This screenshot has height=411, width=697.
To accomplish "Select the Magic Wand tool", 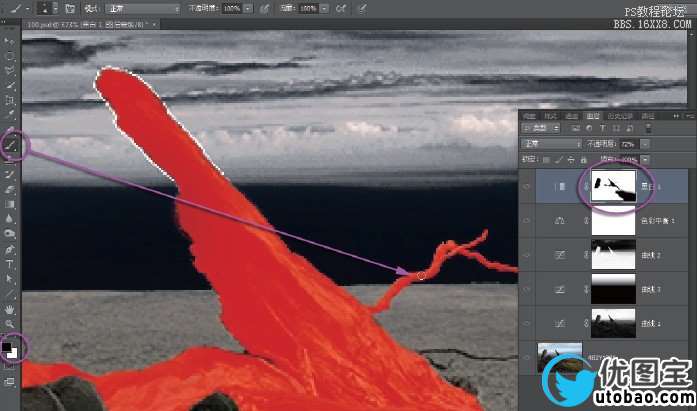I will (x=9, y=85).
